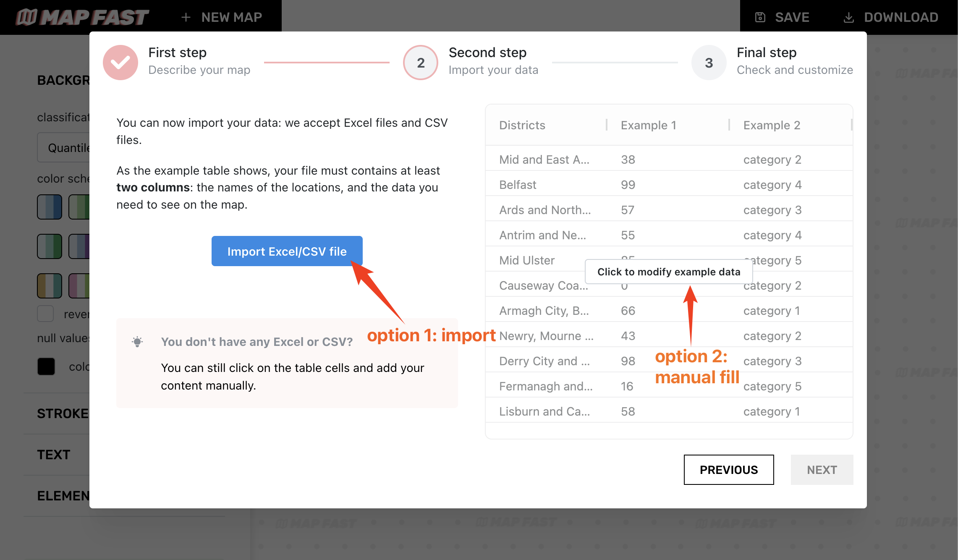
Task: Click the First step label
Action: (x=178, y=52)
